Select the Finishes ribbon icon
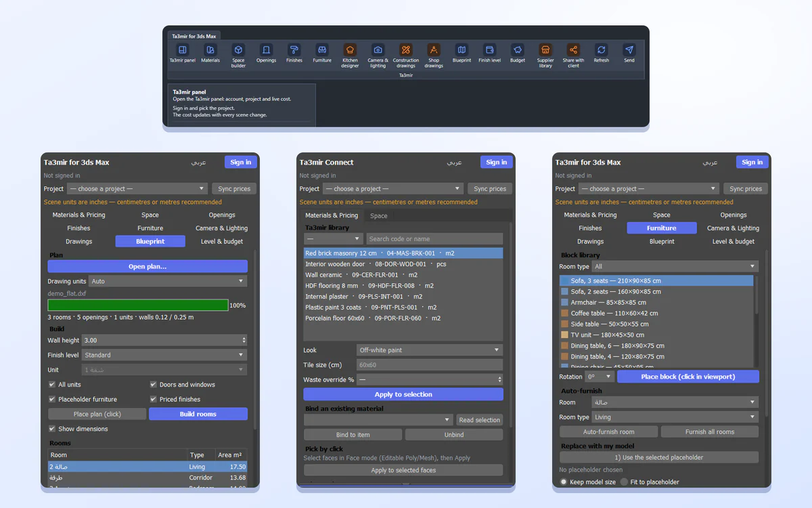 (x=294, y=49)
